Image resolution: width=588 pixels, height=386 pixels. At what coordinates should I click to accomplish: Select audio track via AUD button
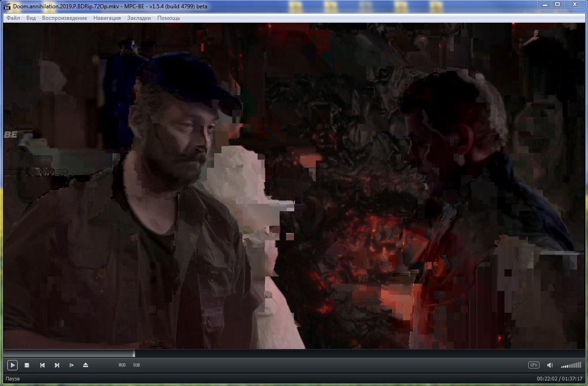pyautogui.click(x=122, y=365)
